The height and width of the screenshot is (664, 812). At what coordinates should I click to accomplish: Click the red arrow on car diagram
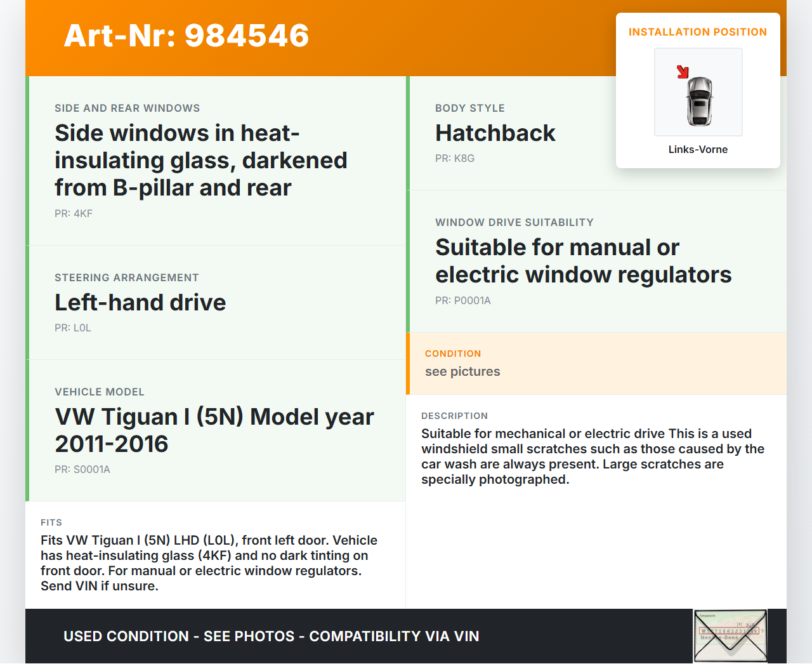(683, 72)
